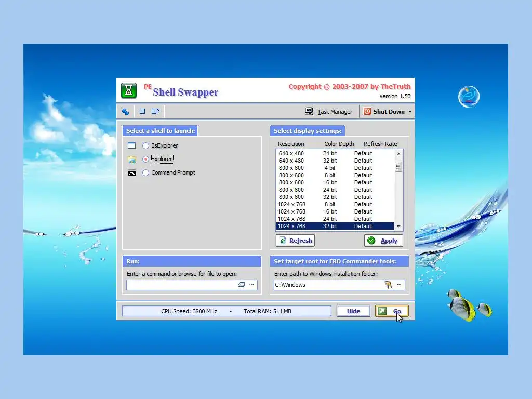532x399 pixels.
Task: Click the window-with-arrow icon in toolbar
Action: [155, 111]
